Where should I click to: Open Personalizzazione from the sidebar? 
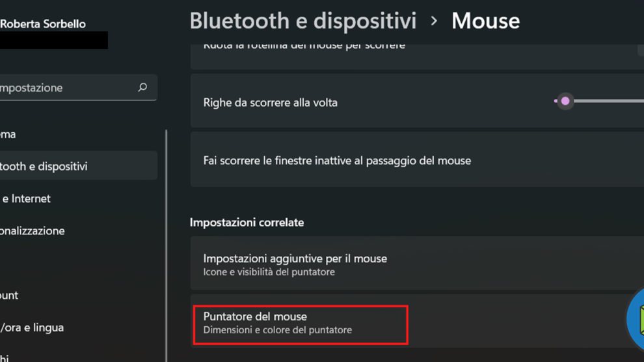coord(33,230)
